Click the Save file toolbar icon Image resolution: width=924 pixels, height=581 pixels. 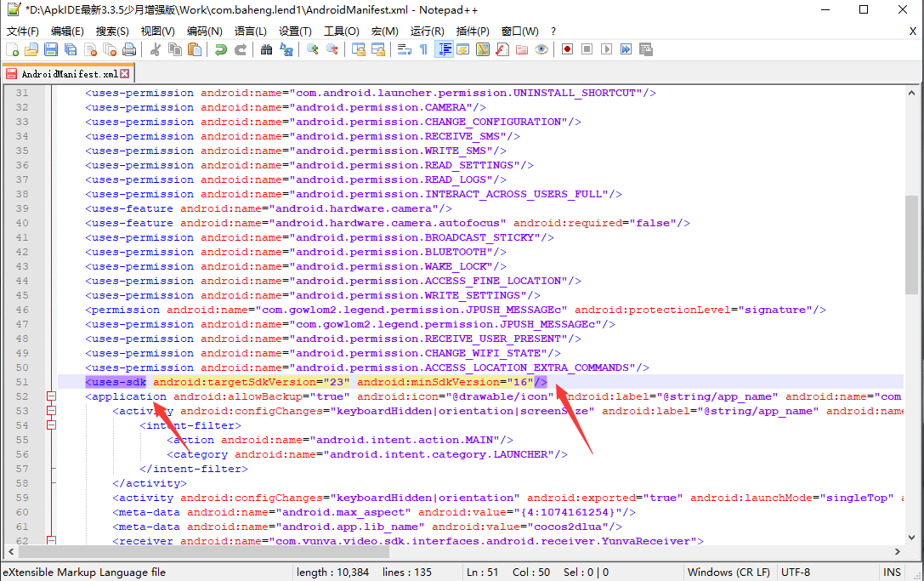51,49
